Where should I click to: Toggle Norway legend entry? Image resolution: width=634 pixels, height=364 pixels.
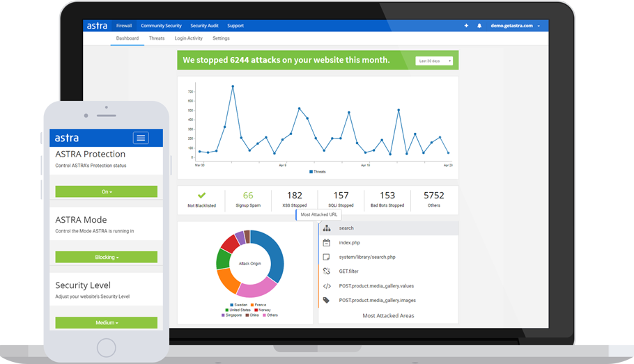(263, 310)
